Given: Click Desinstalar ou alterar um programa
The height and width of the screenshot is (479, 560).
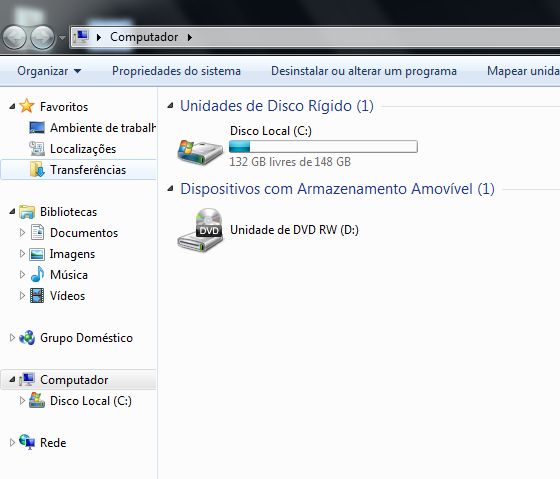Looking at the screenshot, I should coord(364,71).
